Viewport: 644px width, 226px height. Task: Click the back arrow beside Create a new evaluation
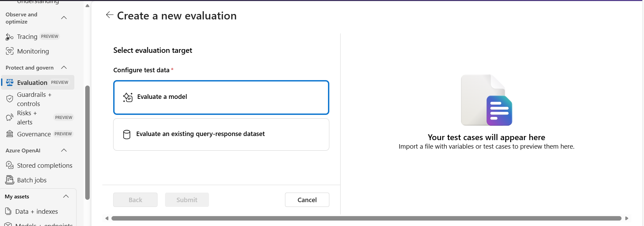109,15
